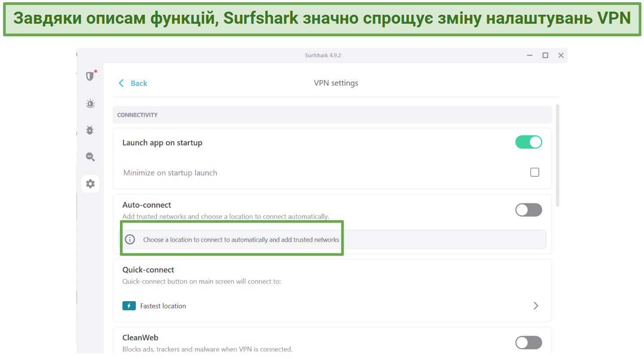Click the back arrow chevron
644x359 pixels.
pyautogui.click(x=121, y=83)
